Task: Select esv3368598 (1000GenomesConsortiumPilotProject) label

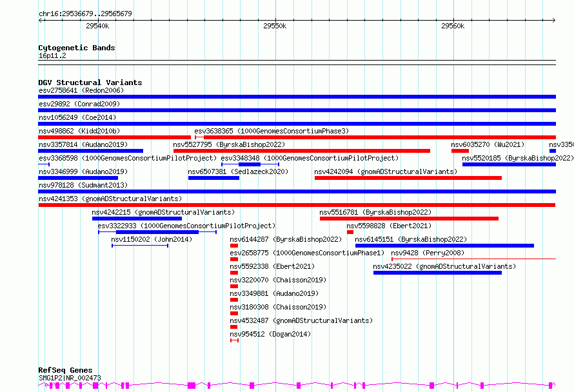Action: click(128, 158)
